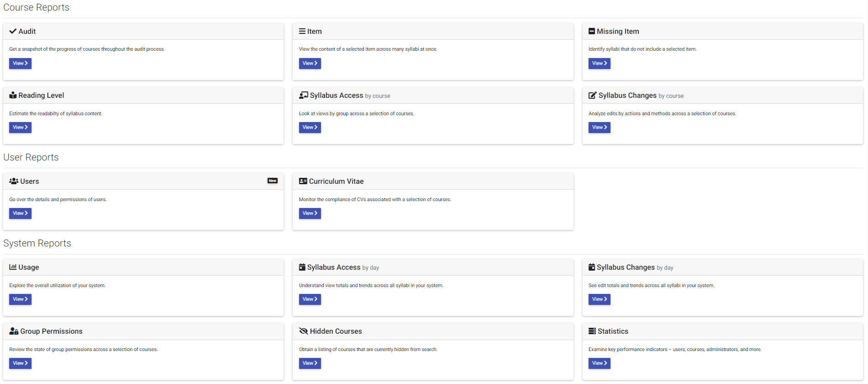Viewport: 868px width, 384px height.
Task: Click the 'Course Reports' section heading
Action: pos(37,7)
